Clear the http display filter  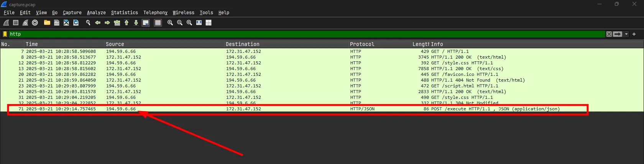click(x=609, y=34)
